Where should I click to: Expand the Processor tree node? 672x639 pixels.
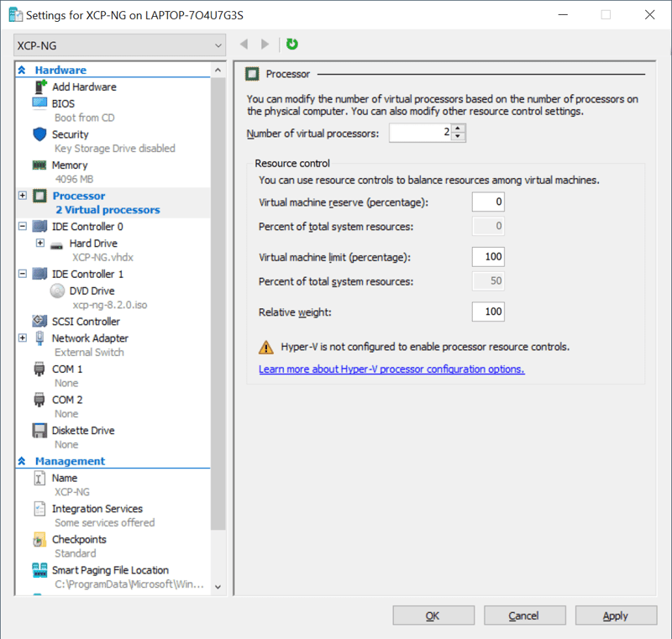point(22,196)
